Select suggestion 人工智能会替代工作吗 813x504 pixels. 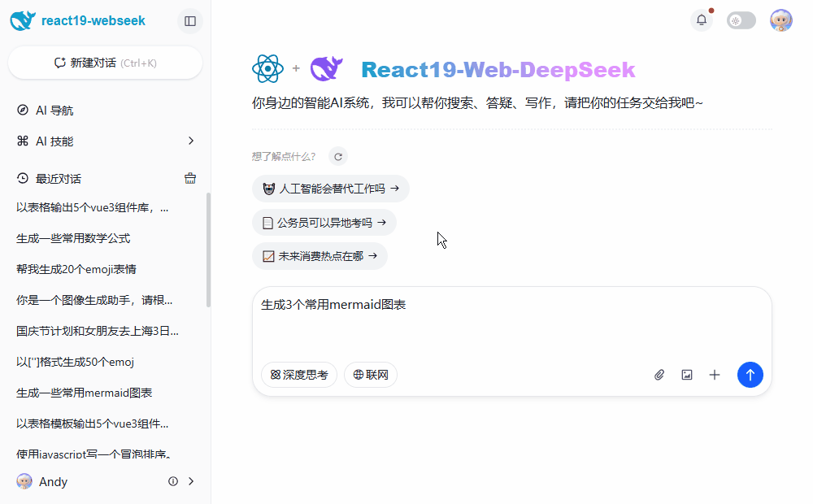(x=331, y=189)
